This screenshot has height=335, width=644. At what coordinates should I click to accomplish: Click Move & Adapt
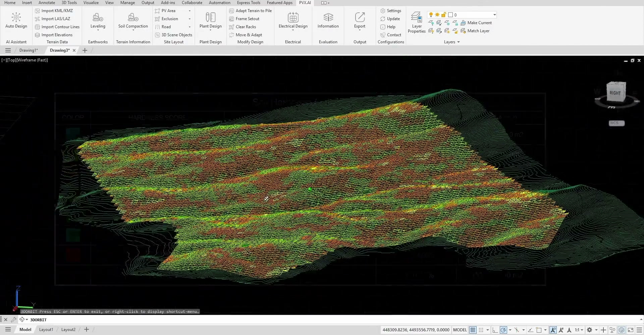[246, 35]
